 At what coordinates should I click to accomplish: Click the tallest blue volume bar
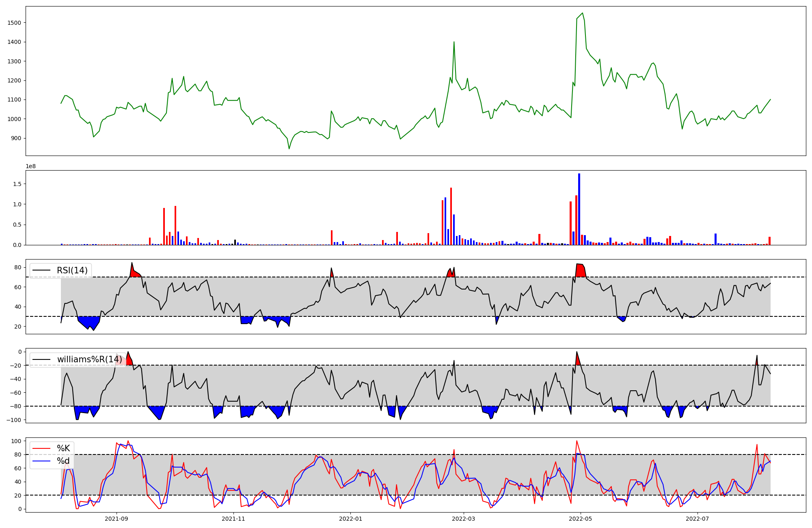[x=579, y=209]
